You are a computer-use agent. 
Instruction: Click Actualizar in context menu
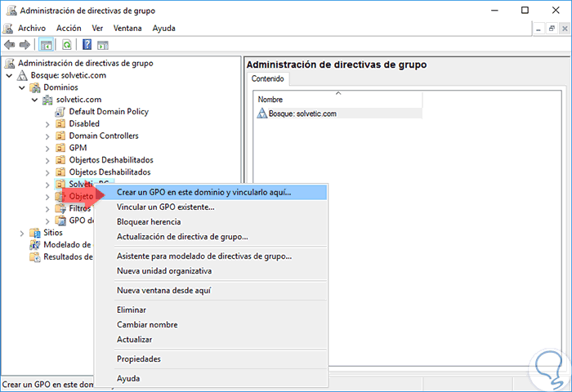click(211, 340)
